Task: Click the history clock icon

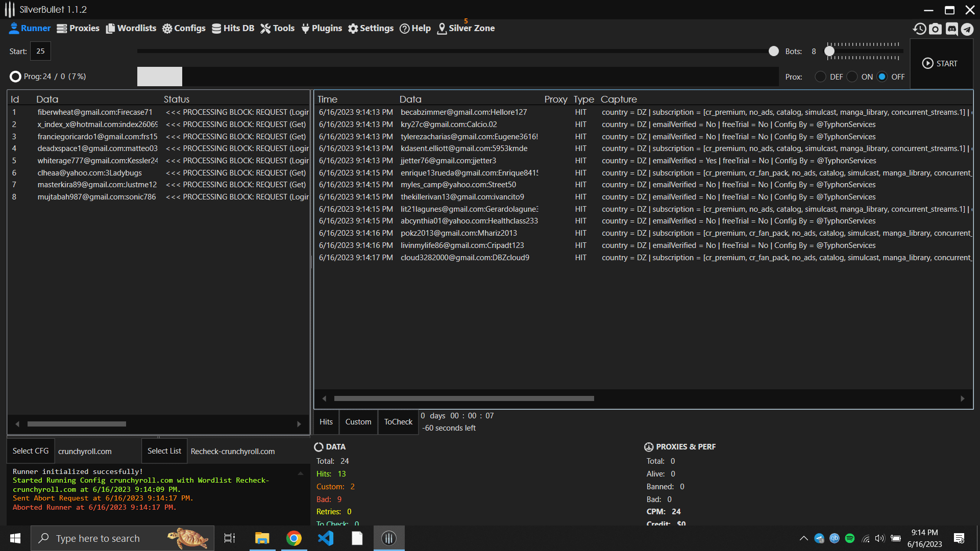Action: click(920, 29)
